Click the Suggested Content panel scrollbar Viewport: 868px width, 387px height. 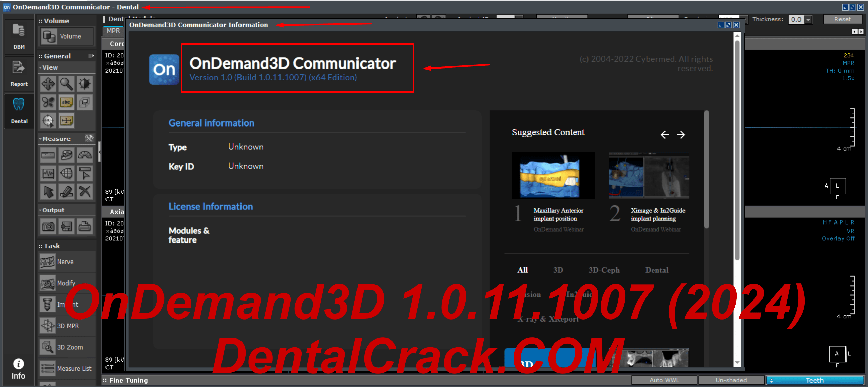pyautogui.click(x=706, y=170)
